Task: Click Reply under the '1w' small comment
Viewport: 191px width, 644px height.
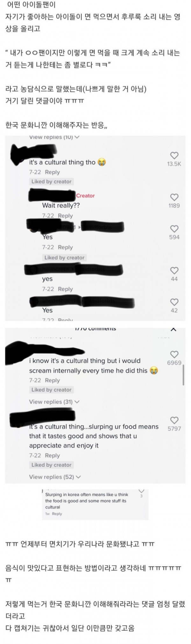Action: click(57, 514)
